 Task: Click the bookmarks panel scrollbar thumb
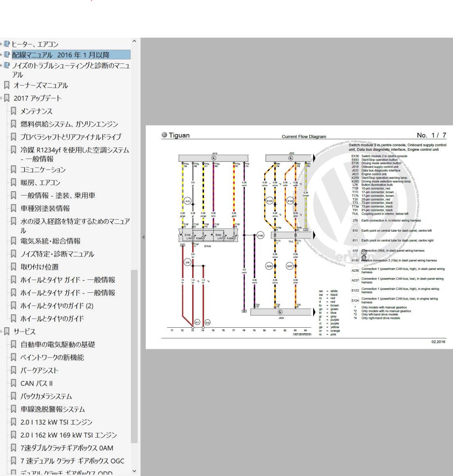click(134, 356)
